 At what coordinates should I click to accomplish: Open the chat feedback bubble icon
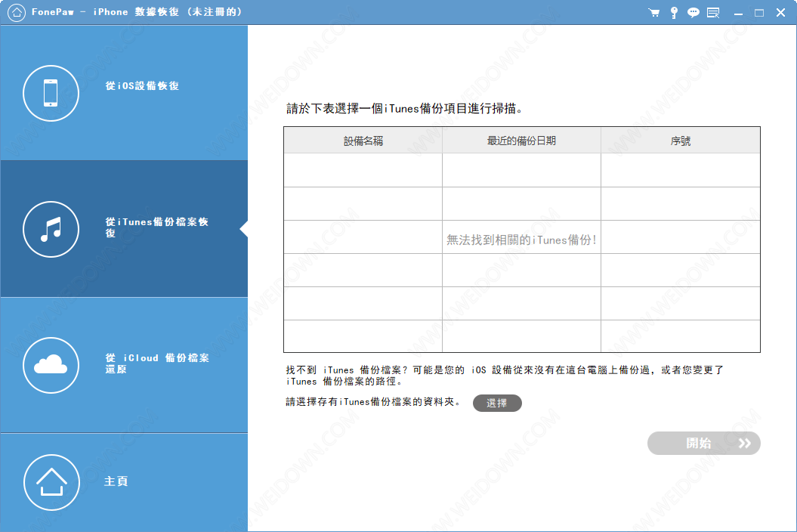(694, 13)
